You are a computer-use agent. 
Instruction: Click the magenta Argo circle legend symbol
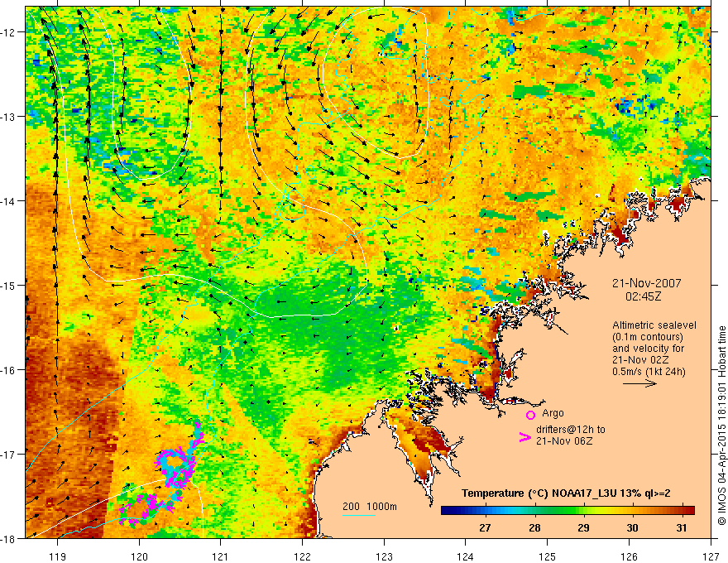pos(530,415)
